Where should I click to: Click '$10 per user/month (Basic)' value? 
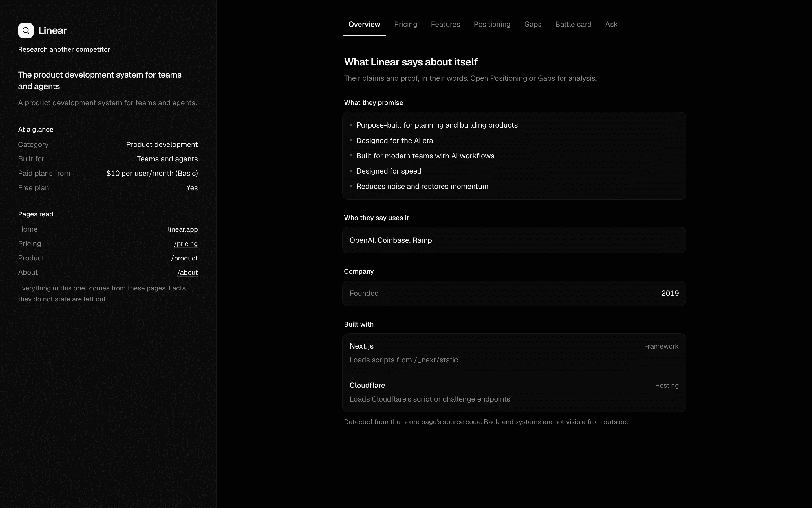point(152,174)
